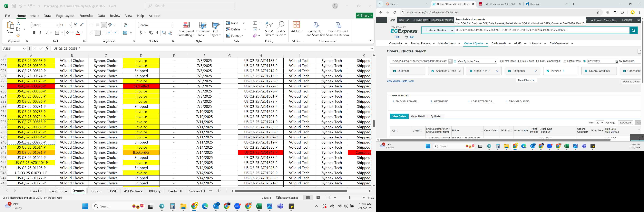The width and height of the screenshot is (644, 212).
Task: Click Create PDF and Share link
Action: pos(316,29)
